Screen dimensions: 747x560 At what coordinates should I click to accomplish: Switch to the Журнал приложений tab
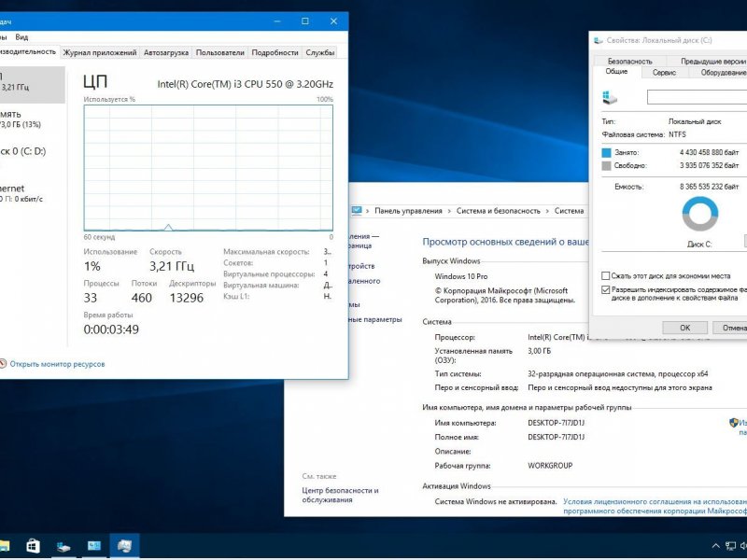[100, 52]
